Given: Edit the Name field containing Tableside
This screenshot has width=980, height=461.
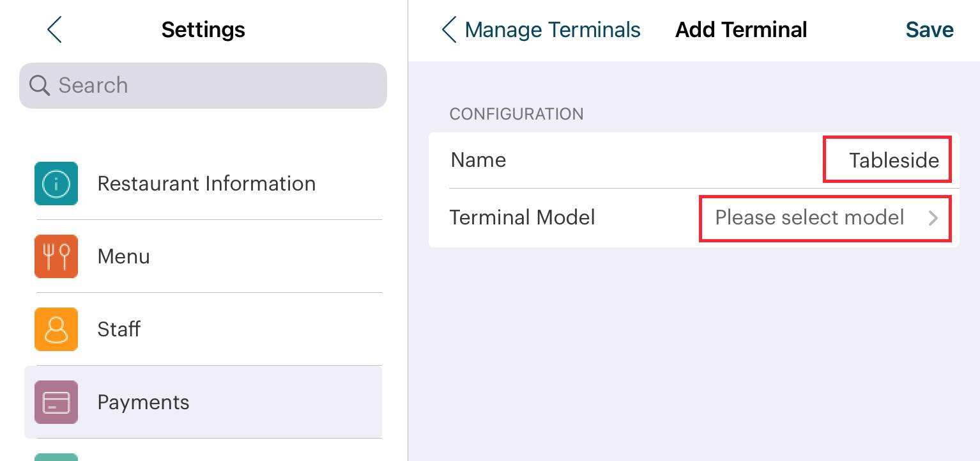Looking at the screenshot, I should point(893,160).
